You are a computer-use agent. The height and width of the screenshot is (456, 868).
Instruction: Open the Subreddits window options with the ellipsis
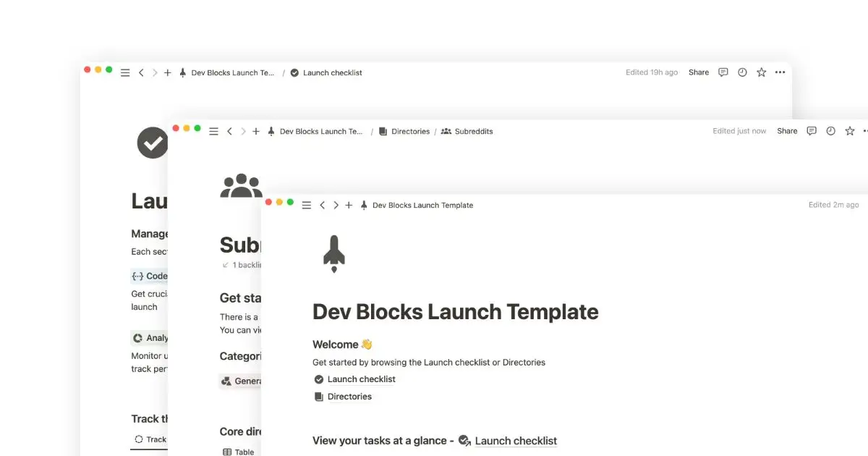coord(865,131)
